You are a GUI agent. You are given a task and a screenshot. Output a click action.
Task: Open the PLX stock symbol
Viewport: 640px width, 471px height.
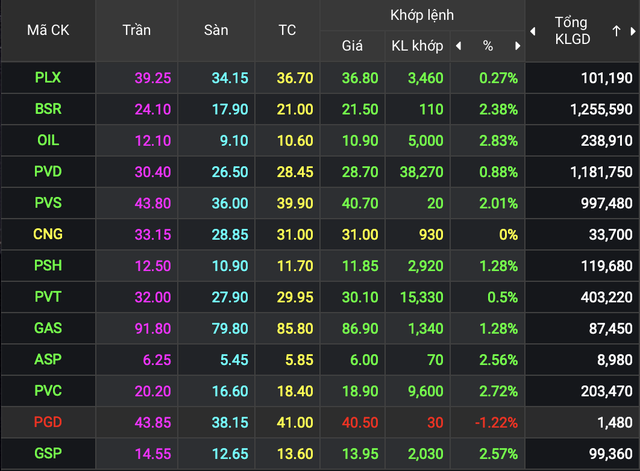(x=47, y=77)
